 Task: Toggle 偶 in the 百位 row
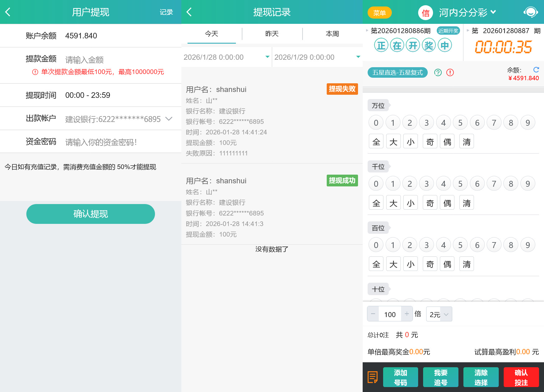[447, 264]
